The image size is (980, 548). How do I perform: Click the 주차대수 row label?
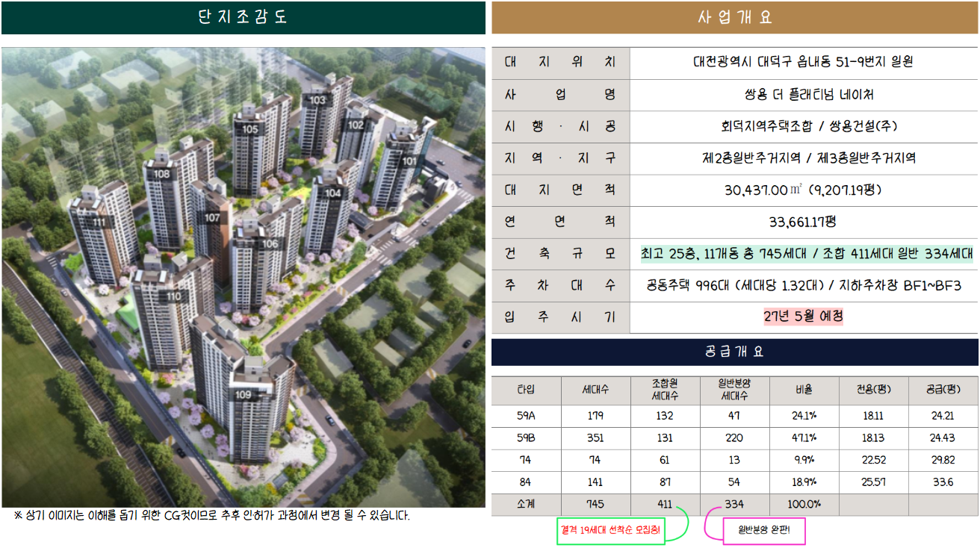click(x=560, y=285)
